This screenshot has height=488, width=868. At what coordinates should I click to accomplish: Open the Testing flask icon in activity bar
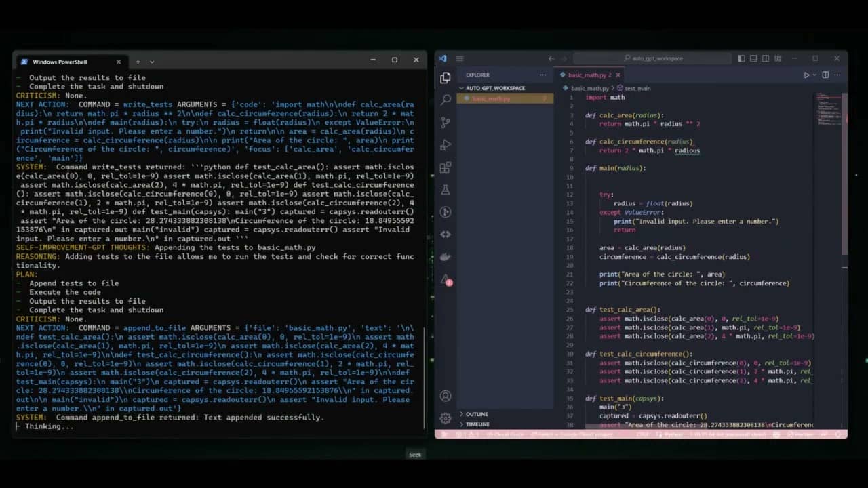pyautogui.click(x=446, y=190)
